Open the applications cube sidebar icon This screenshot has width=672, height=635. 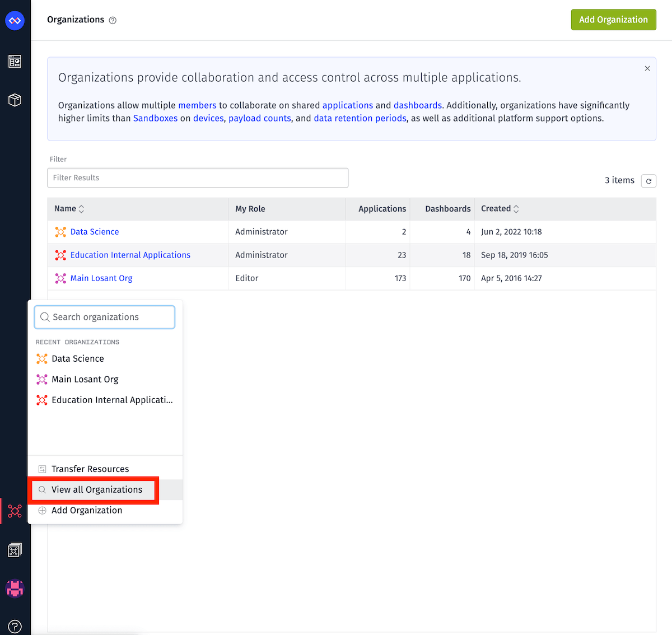pos(15,100)
